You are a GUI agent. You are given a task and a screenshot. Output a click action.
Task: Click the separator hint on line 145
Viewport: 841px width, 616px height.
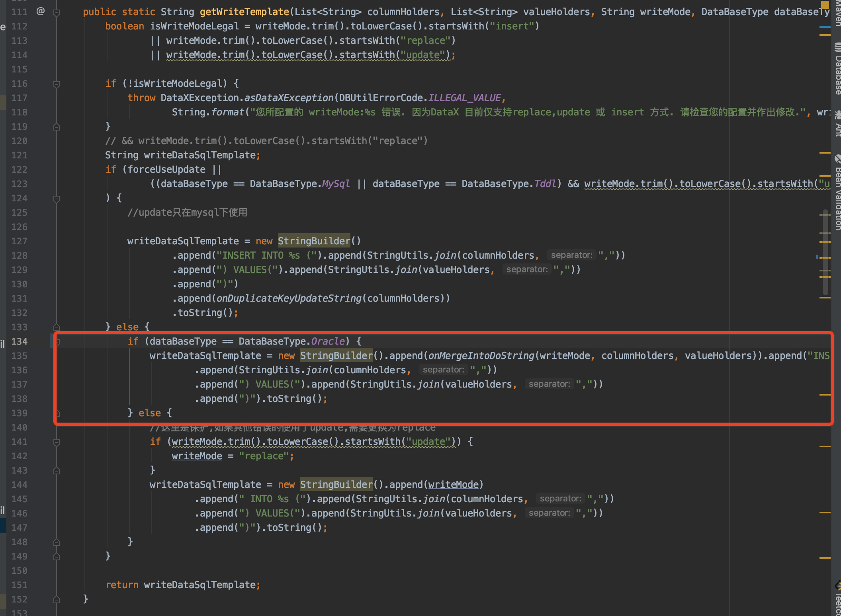pyautogui.click(x=561, y=499)
